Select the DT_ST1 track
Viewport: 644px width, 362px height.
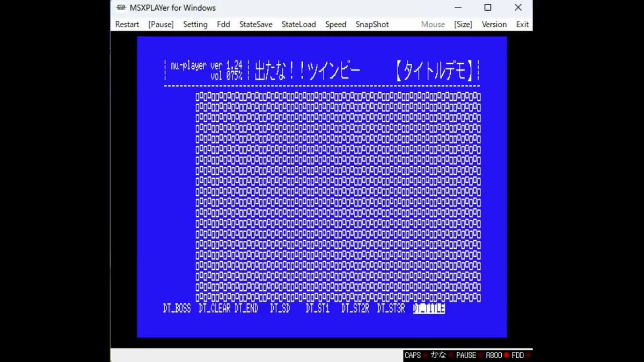318,308
